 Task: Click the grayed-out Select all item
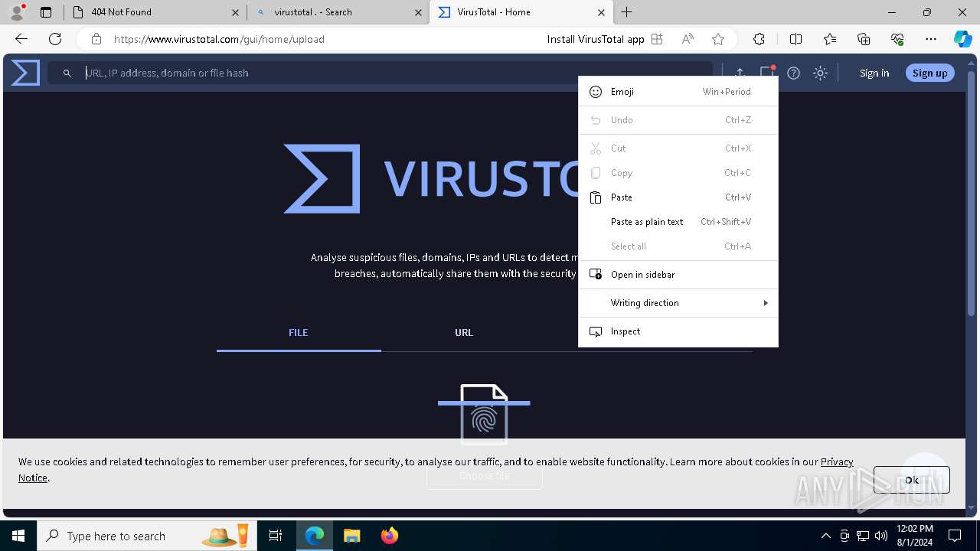coord(678,246)
